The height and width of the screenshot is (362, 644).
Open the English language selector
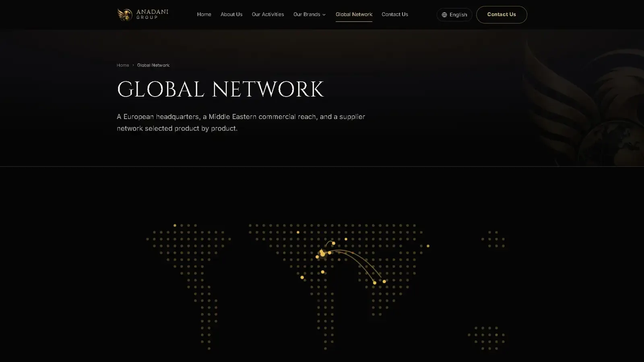(x=454, y=15)
